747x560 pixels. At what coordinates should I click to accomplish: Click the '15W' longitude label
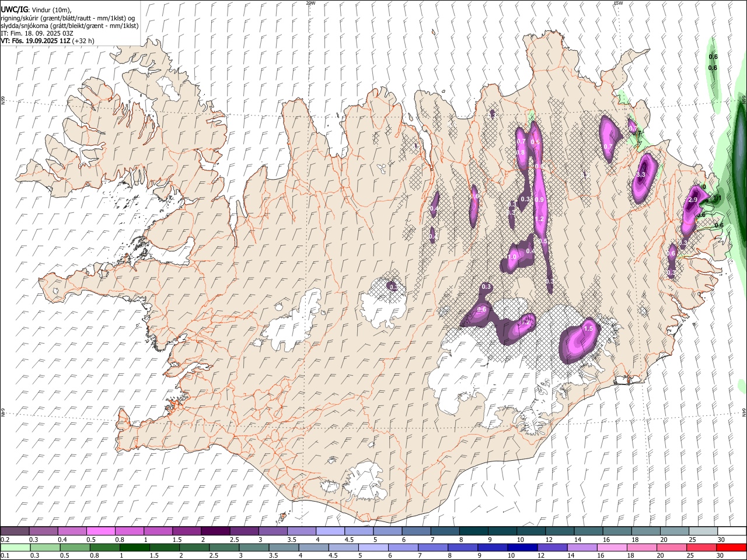tap(618, 3)
